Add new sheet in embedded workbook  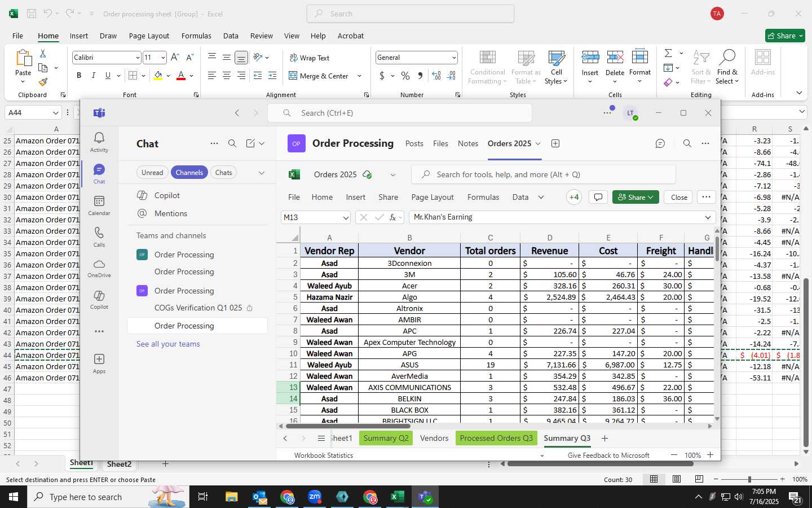pyautogui.click(x=604, y=438)
